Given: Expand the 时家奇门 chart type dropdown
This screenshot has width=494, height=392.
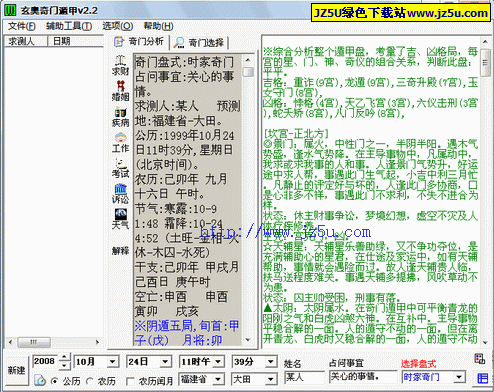Looking at the screenshot, I should (459, 377).
